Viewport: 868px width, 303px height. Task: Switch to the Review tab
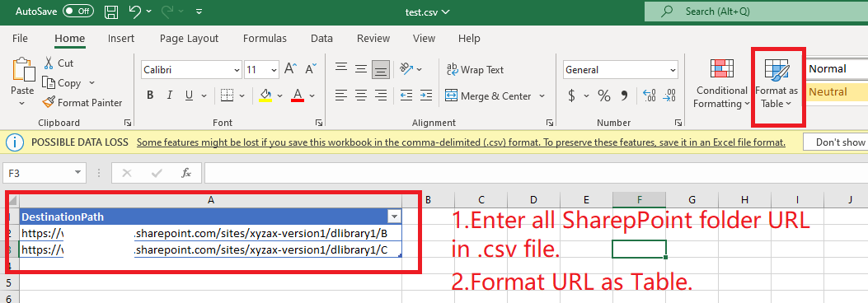point(373,38)
